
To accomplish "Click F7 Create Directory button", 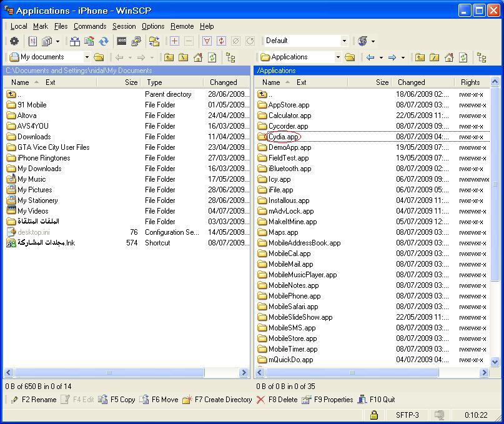I will pos(217,400).
